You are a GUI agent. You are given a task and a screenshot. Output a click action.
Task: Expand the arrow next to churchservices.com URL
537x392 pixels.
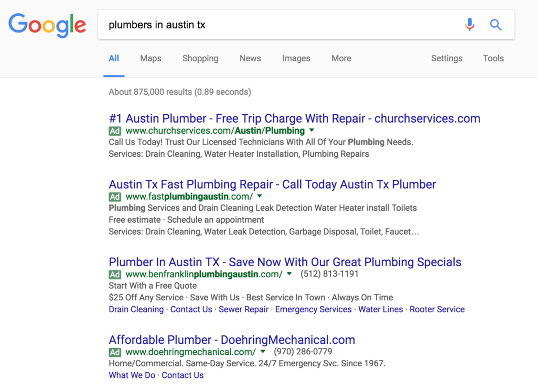point(312,130)
